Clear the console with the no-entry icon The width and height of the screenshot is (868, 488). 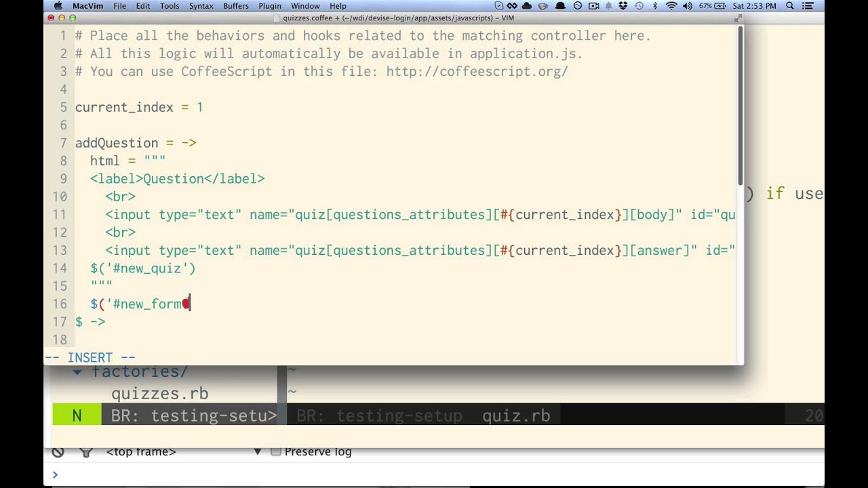pos(58,452)
